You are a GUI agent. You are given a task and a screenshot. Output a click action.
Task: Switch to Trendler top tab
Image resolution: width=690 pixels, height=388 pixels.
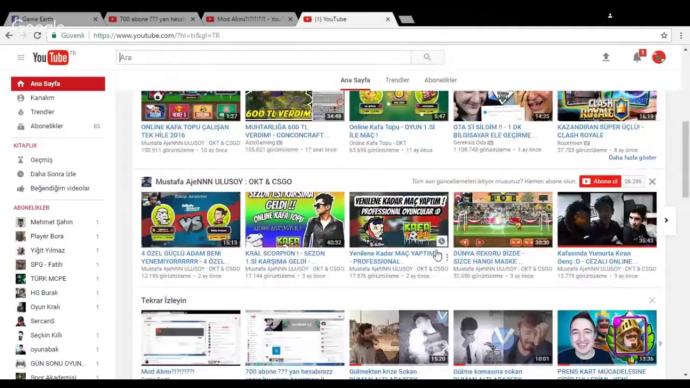[x=397, y=80]
